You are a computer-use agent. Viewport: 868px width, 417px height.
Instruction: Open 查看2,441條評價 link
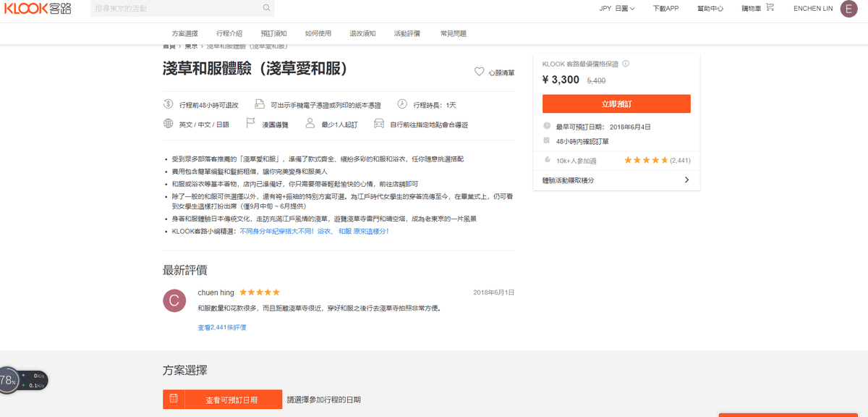pos(222,327)
